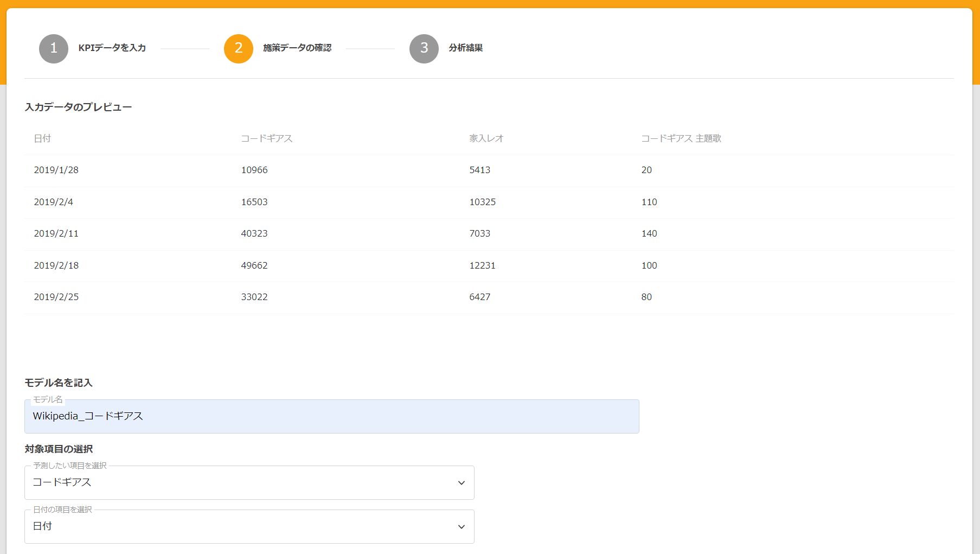Select date cell 2019/2/18
Image resolution: width=980 pixels, height=554 pixels.
pos(56,265)
